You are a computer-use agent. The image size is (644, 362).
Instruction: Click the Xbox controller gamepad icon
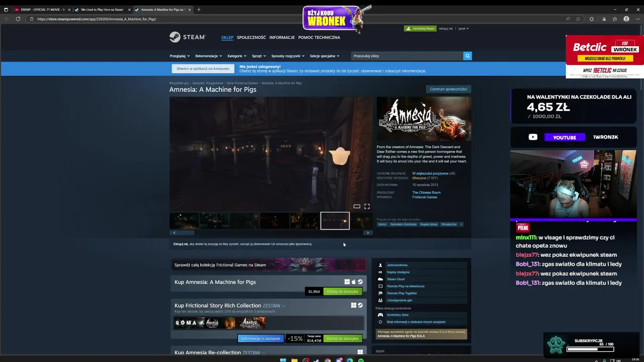pyautogui.click(x=380, y=315)
